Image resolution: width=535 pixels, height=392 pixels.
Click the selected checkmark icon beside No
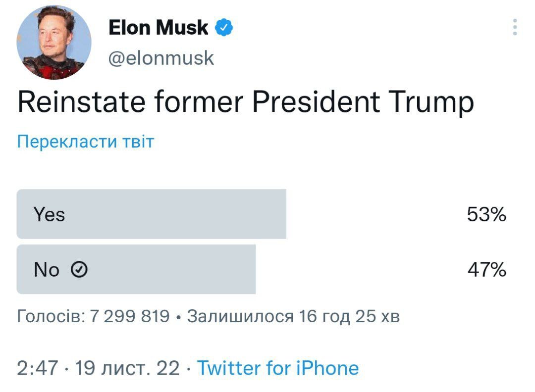point(80,270)
